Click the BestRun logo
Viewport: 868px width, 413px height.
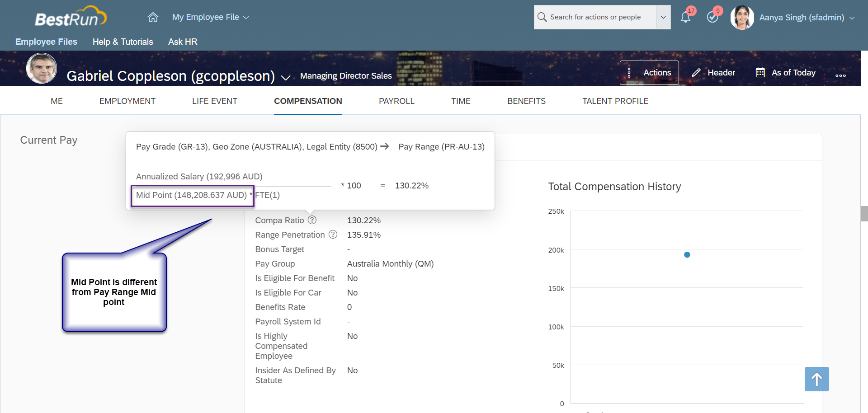[71, 17]
